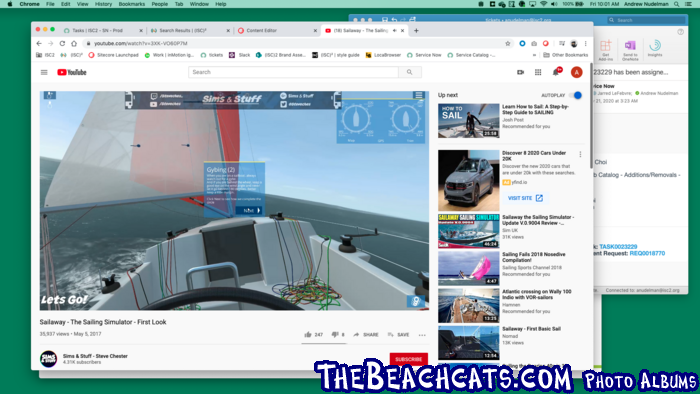Click the VISIT SITE ad link
The image size is (700, 394).
525,198
